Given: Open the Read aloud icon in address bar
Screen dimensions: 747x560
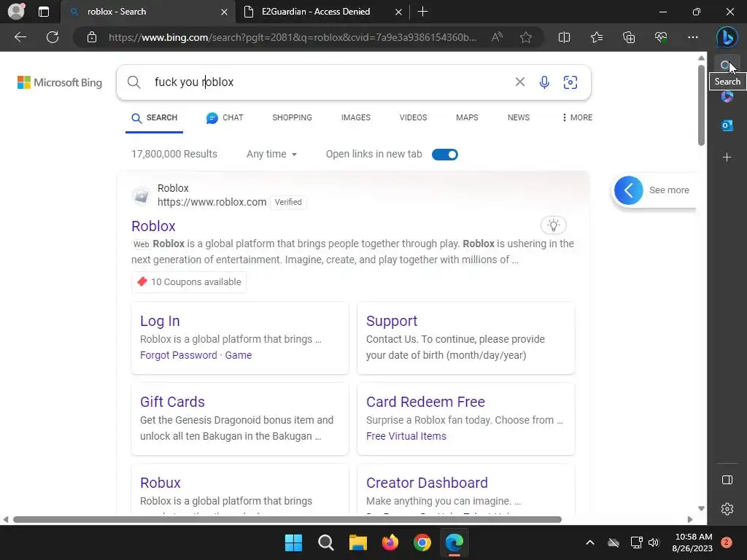Looking at the screenshot, I should [497, 37].
